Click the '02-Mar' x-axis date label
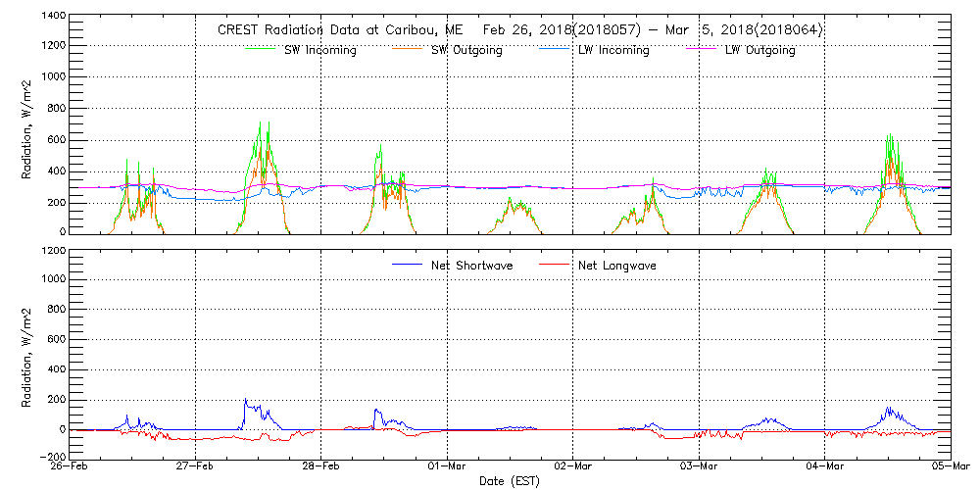Image resolution: width=980 pixels, height=490 pixels. [573, 466]
